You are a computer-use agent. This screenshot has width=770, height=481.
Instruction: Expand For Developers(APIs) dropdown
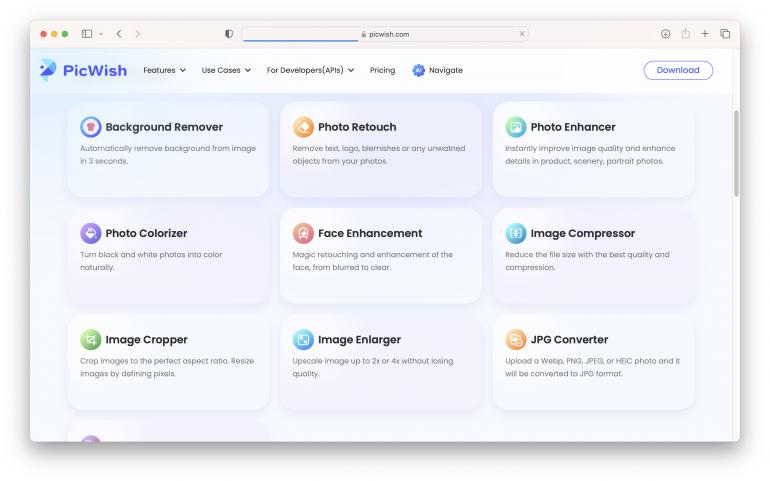(310, 70)
